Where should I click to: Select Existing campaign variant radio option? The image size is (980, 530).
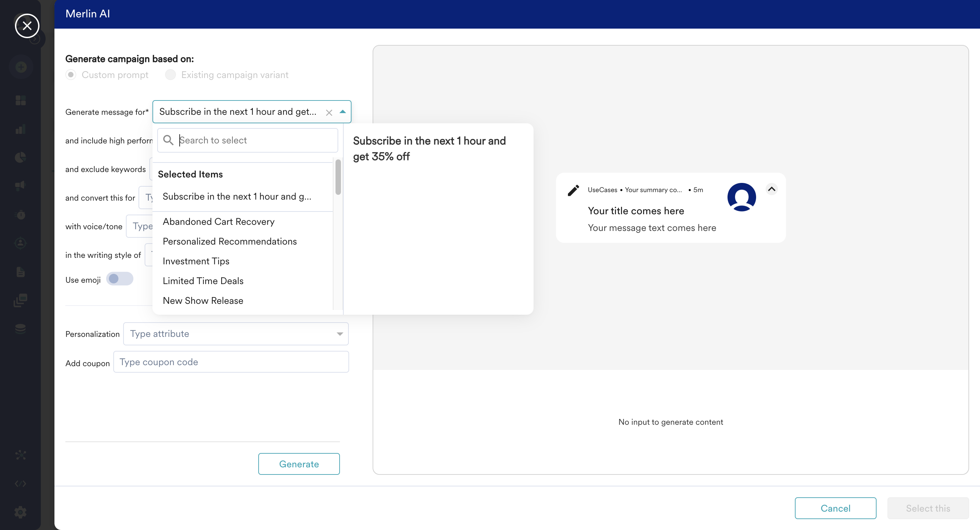(170, 75)
